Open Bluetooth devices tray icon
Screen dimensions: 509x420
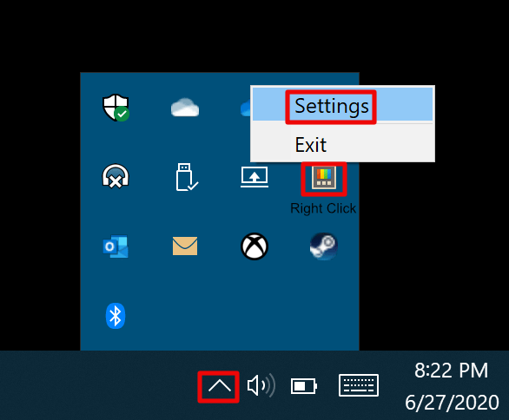click(x=116, y=316)
